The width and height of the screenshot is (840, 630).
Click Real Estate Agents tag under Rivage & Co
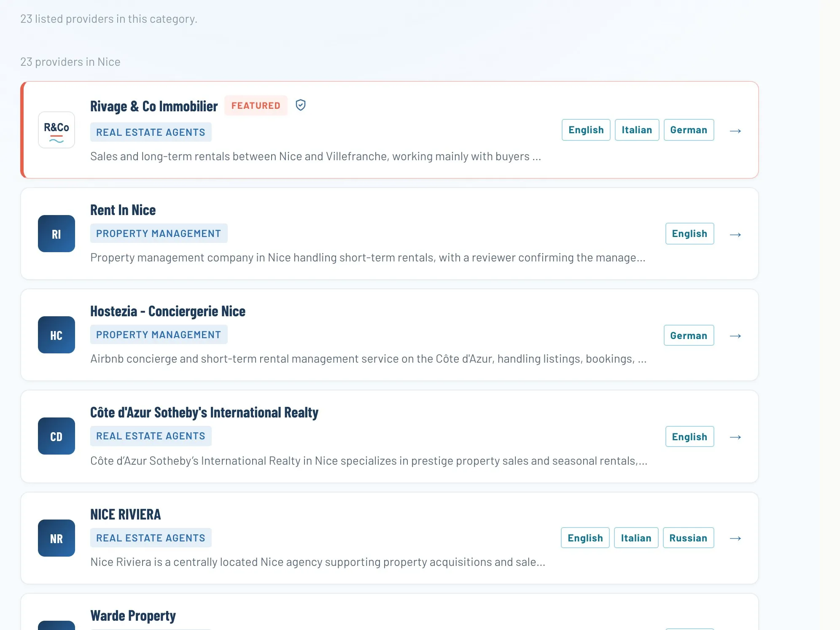(151, 132)
